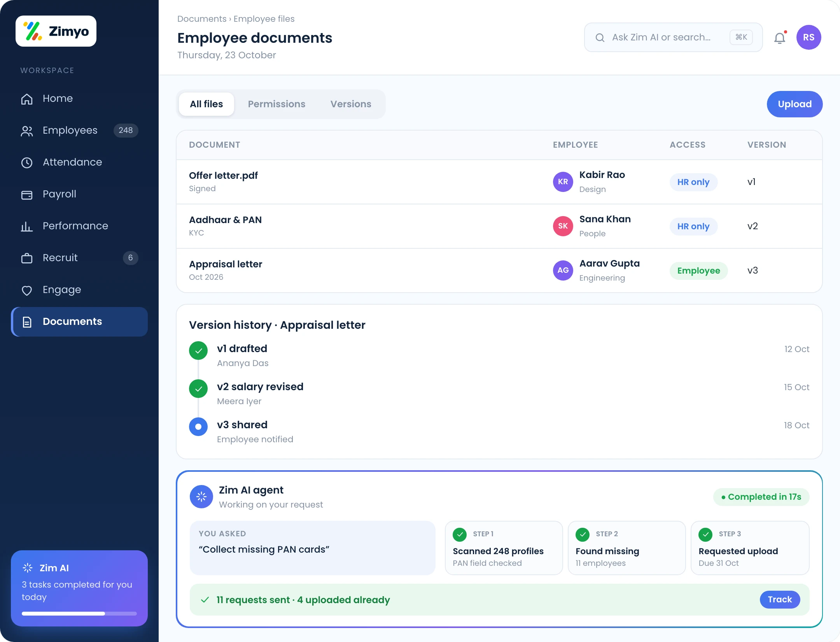Click Aarav Gupta's AG avatar
Viewport: 840px width, 642px height.
pyautogui.click(x=563, y=270)
